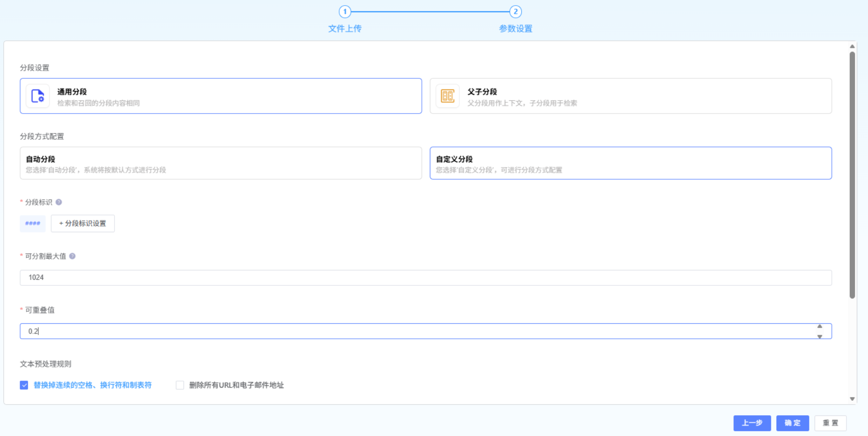Check 删除所有URL和电子邮件地址 checkbox
The width and height of the screenshot is (868, 436).
click(180, 385)
